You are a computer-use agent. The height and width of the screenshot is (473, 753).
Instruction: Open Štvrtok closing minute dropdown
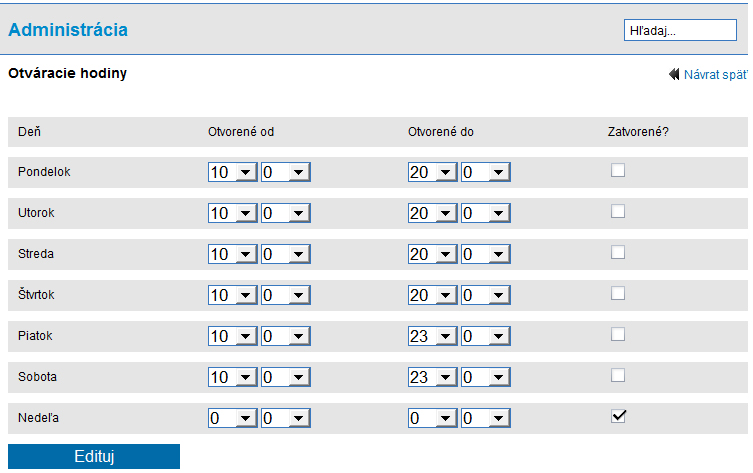[486, 295]
